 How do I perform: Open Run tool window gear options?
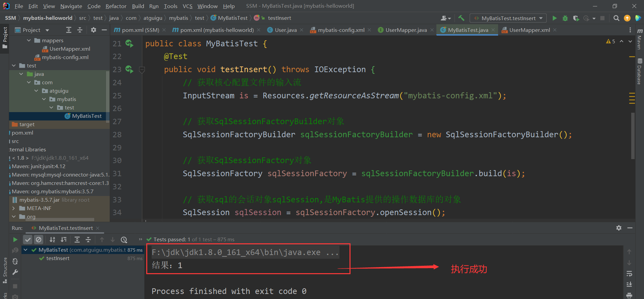[x=619, y=228]
